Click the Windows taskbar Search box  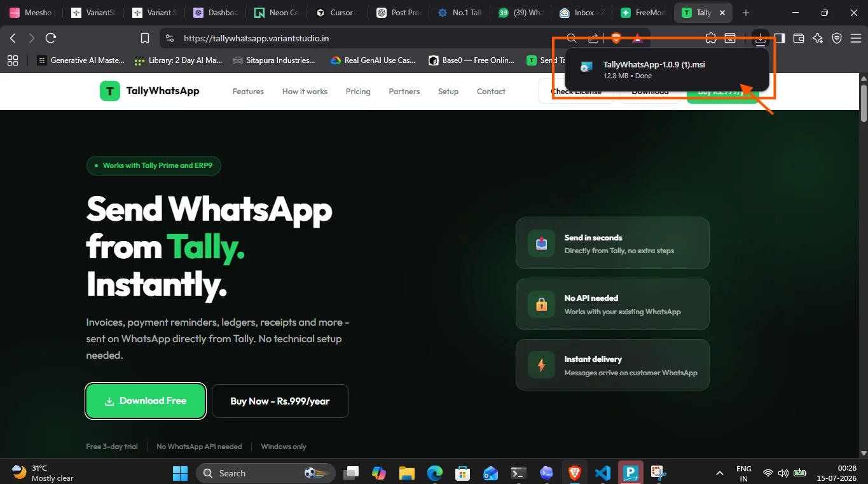click(265, 473)
